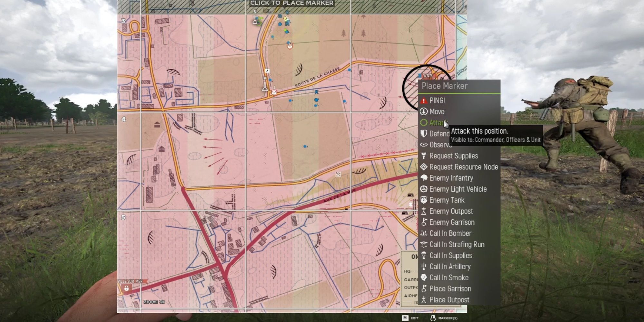Click the Request Resource Node diamond icon
This screenshot has height=322, width=644.
coord(424,167)
